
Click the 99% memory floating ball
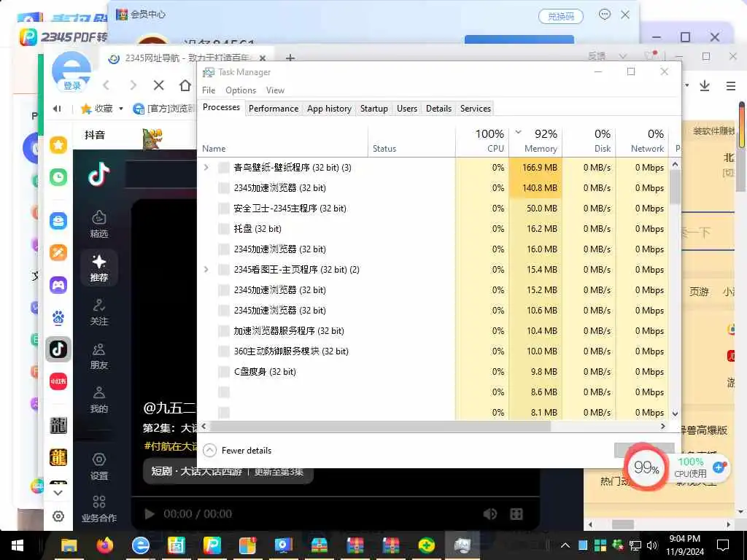pos(646,467)
